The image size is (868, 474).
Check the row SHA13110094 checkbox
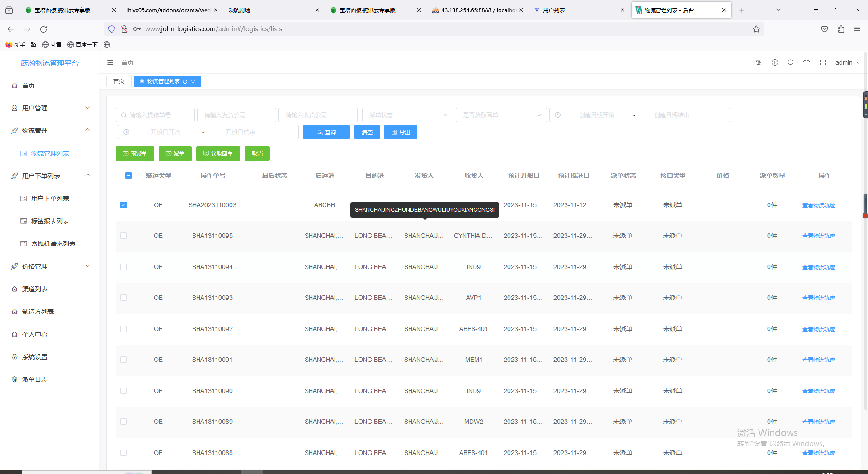click(123, 267)
